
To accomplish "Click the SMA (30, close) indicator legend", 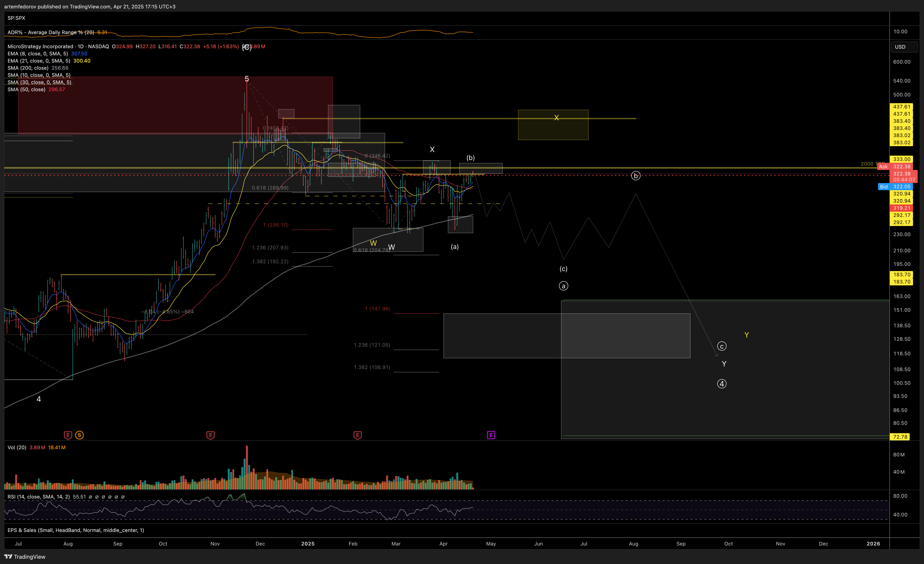I will tap(39, 82).
